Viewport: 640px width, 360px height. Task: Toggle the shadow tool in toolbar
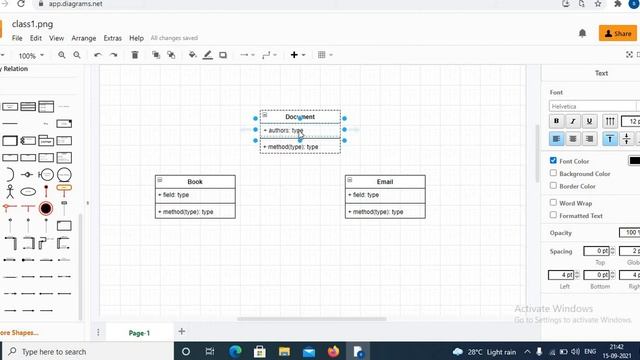click(223, 55)
